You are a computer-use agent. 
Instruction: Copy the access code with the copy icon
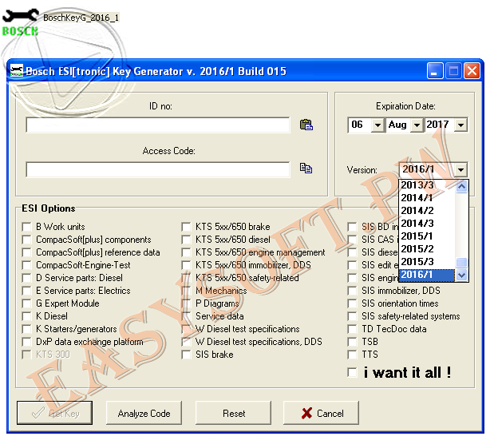click(x=306, y=168)
